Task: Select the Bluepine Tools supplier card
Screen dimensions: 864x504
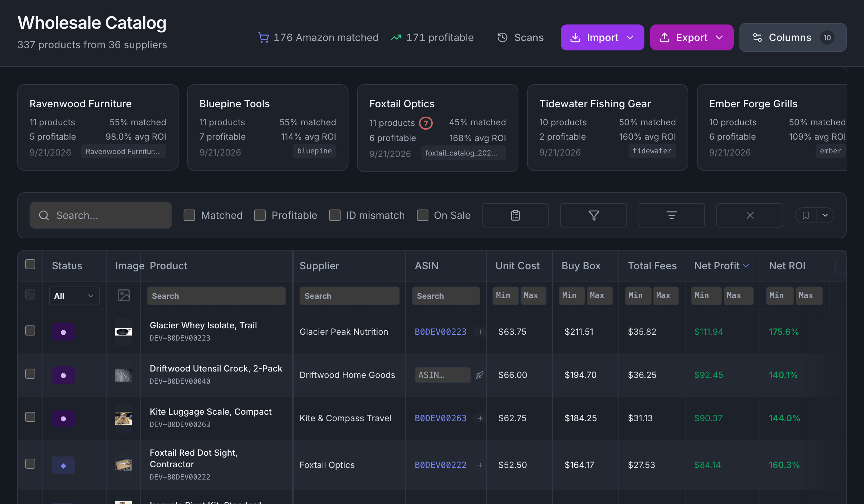Action: click(x=268, y=127)
